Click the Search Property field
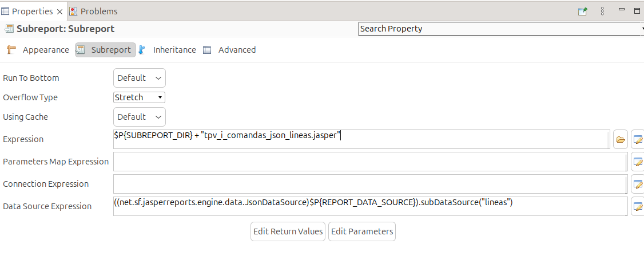The height and width of the screenshot is (263, 644). coord(501,29)
